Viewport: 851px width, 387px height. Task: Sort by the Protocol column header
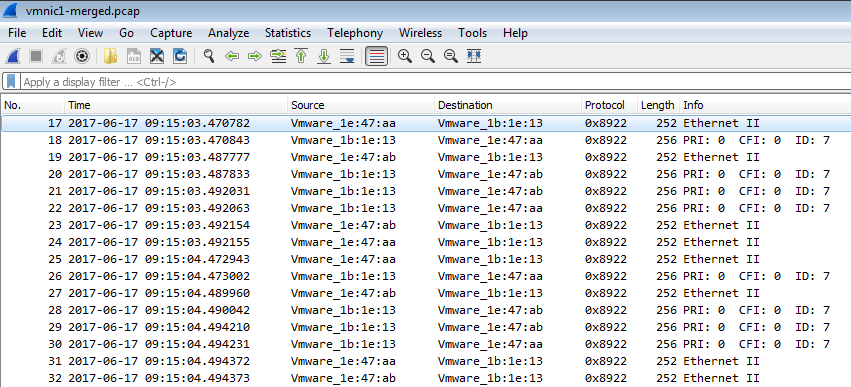click(609, 105)
